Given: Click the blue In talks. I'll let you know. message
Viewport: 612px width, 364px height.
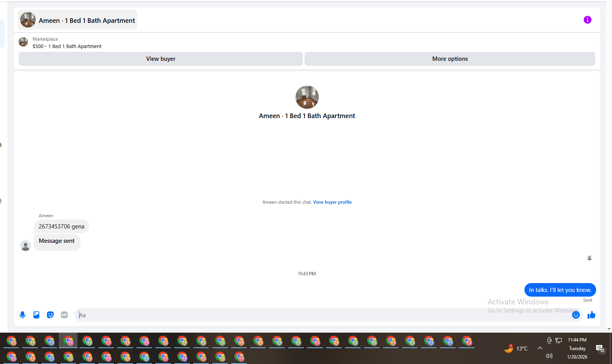Looking at the screenshot, I should (x=560, y=290).
